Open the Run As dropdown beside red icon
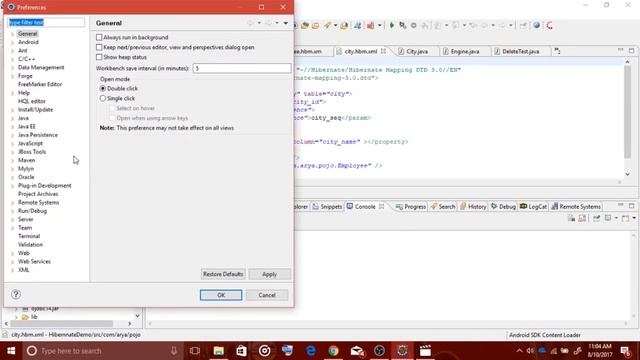This screenshot has width=640, height=360. [x=380, y=25]
